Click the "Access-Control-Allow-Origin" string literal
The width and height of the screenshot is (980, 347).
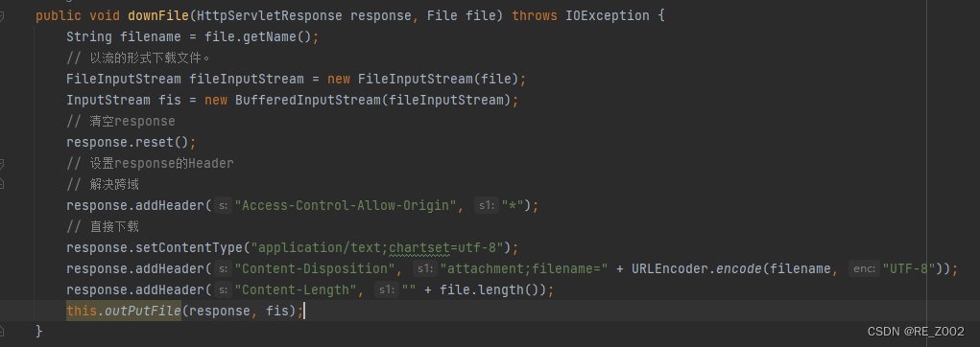pyautogui.click(x=346, y=205)
